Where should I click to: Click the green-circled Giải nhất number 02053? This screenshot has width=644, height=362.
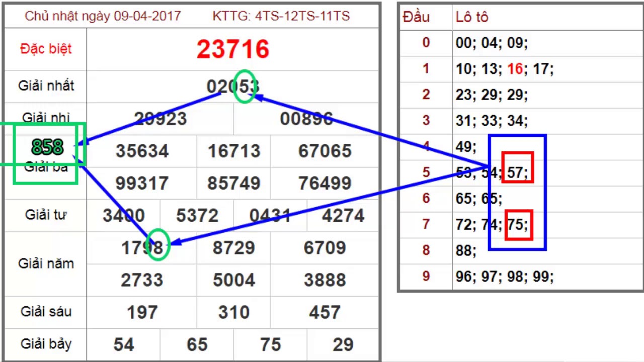tap(233, 86)
